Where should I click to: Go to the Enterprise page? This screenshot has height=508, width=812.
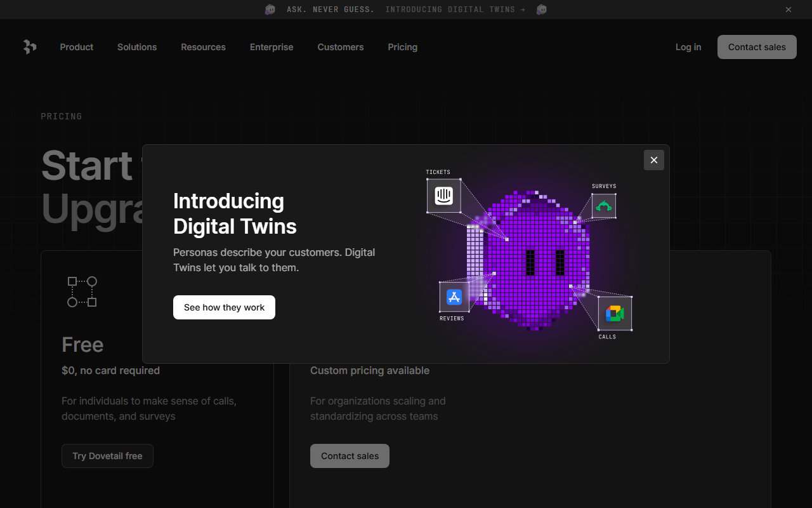pos(272,47)
